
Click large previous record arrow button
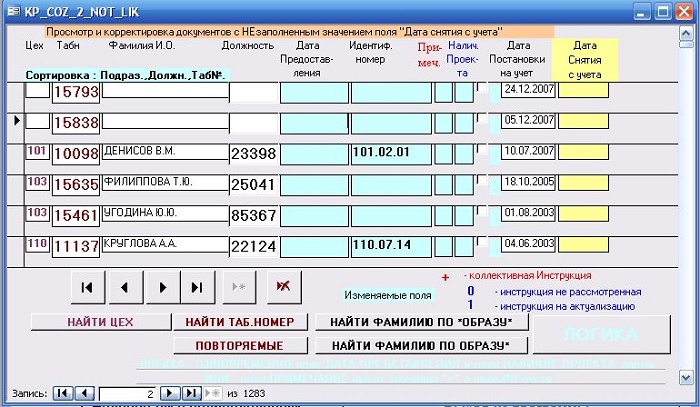click(125, 287)
